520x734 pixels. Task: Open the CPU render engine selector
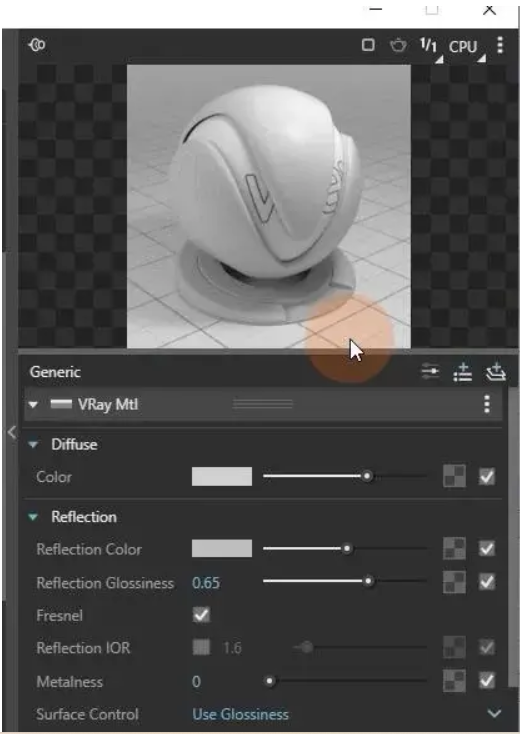[x=467, y=48]
